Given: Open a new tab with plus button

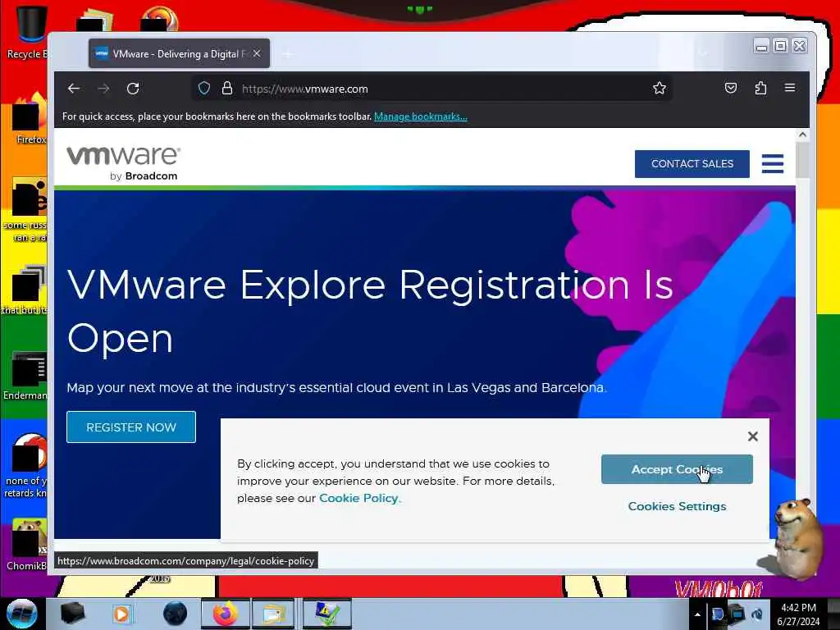Looking at the screenshot, I should tap(288, 54).
